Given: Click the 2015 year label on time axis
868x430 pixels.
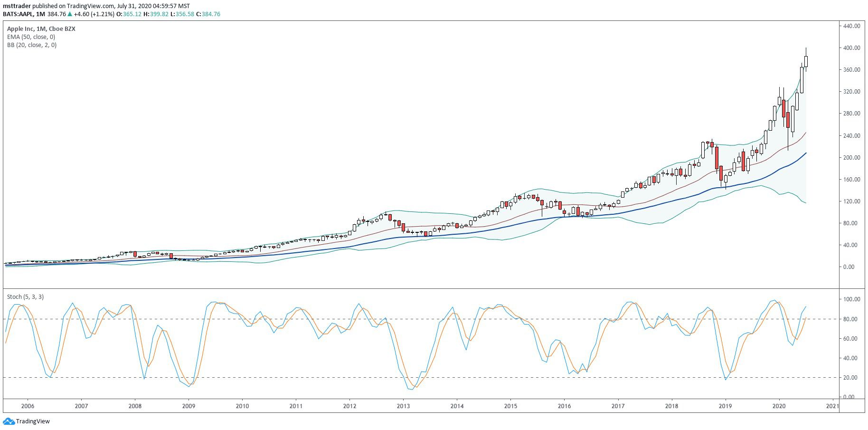Looking at the screenshot, I should click(x=510, y=406).
